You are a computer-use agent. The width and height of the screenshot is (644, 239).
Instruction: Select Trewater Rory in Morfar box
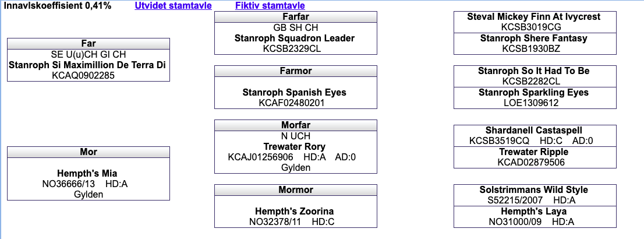point(295,147)
